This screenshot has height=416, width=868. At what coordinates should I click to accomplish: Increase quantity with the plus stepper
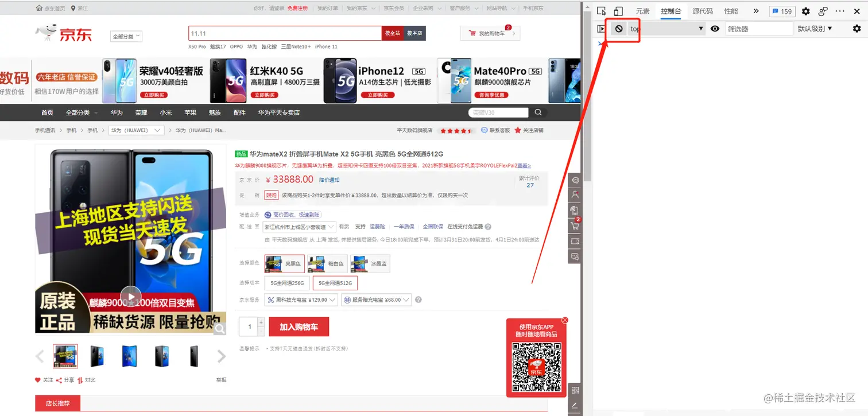tap(261, 322)
